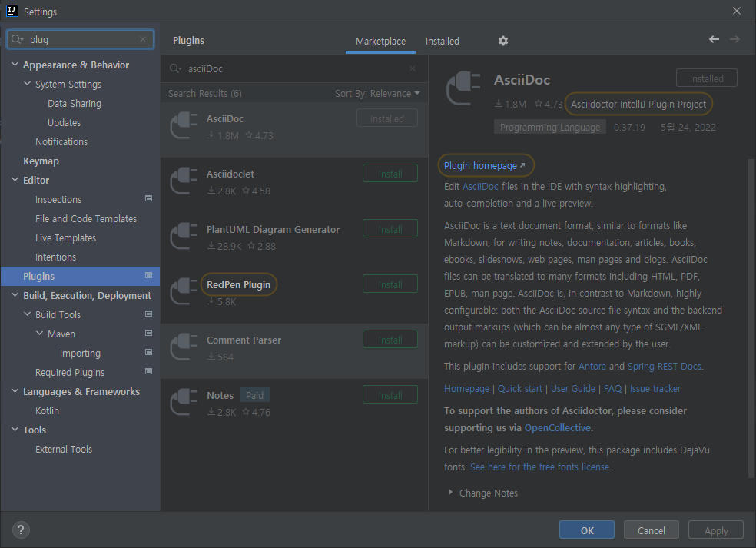Open the Spring REST Docs link
756x548 pixels.
coord(665,367)
